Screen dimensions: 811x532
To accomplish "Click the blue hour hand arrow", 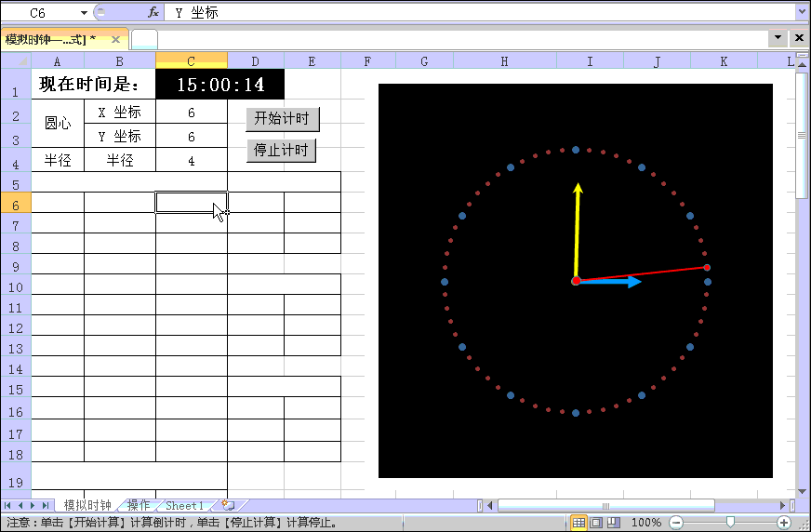I will (x=610, y=282).
